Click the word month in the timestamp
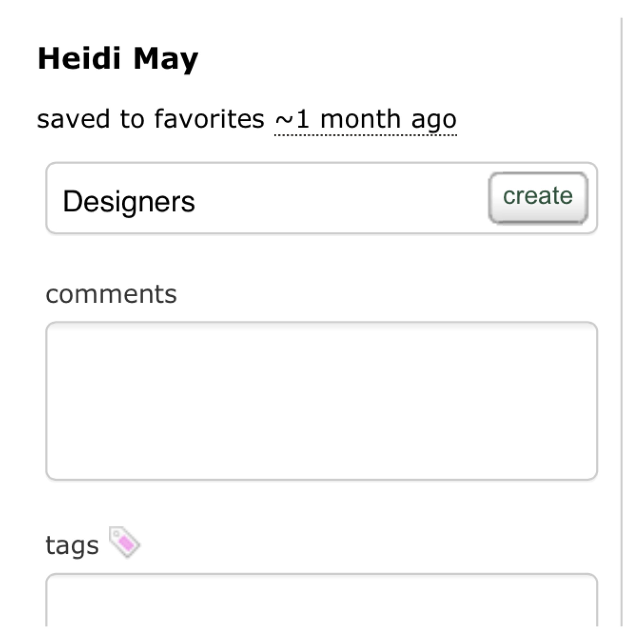This screenshot has height=644, width=644. [360, 119]
